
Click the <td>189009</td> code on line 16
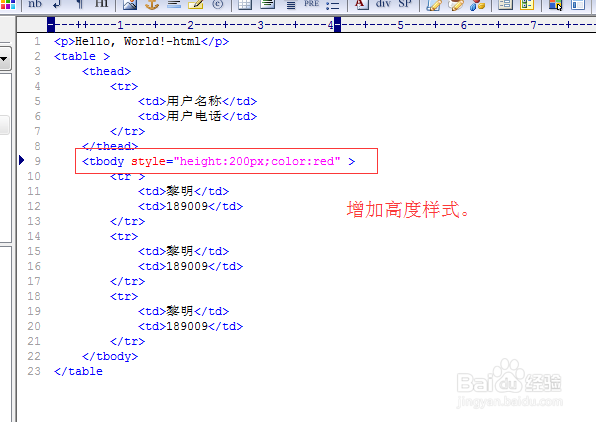point(190,266)
